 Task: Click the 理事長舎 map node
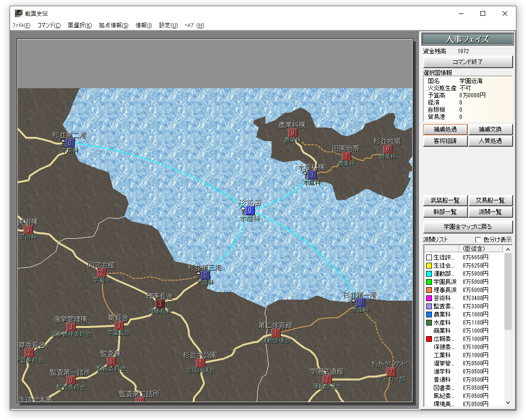[x=160, y=304]
